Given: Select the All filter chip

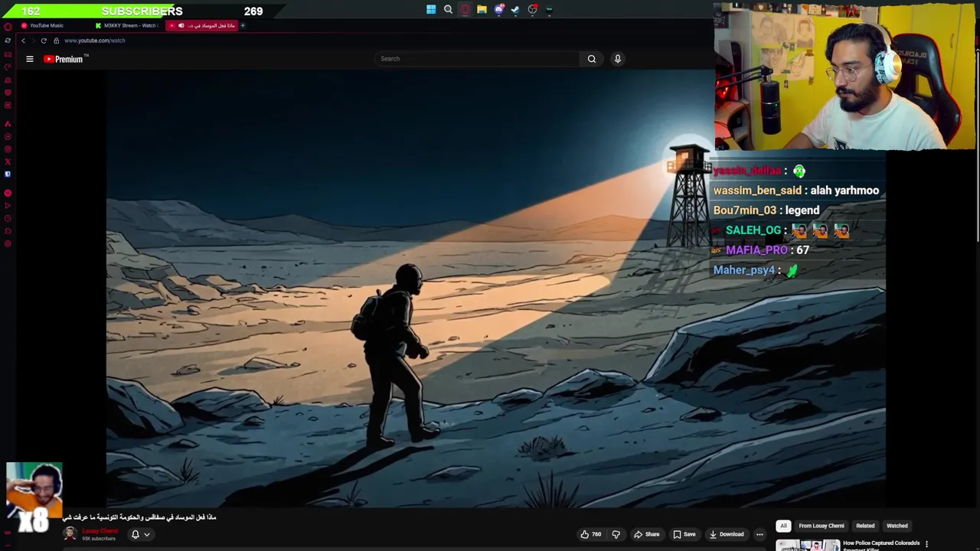Looking at the screenshot, I should coord(783,526).
